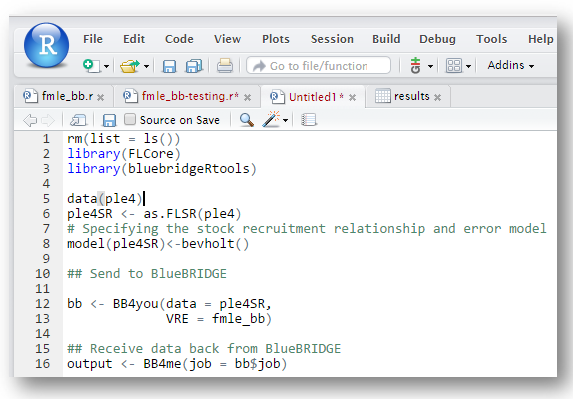Expand the panes layout dropdown arrow
This screenshot has height=399, width=573.
[468, 66]
